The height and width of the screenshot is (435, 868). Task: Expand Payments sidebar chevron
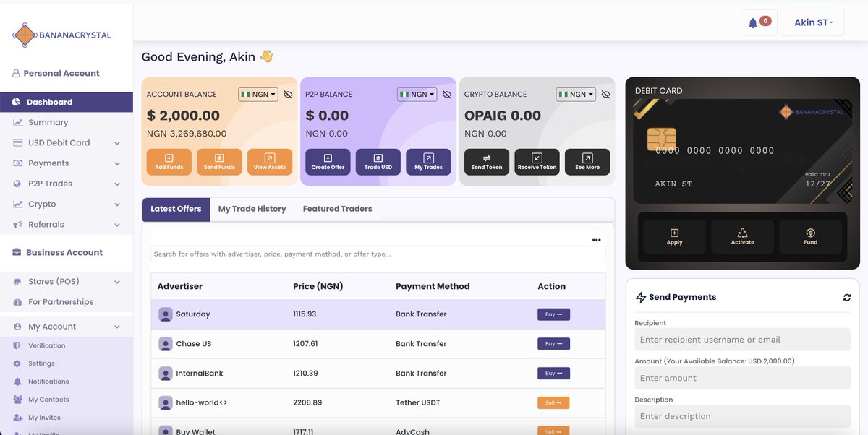tap(117, 163)
